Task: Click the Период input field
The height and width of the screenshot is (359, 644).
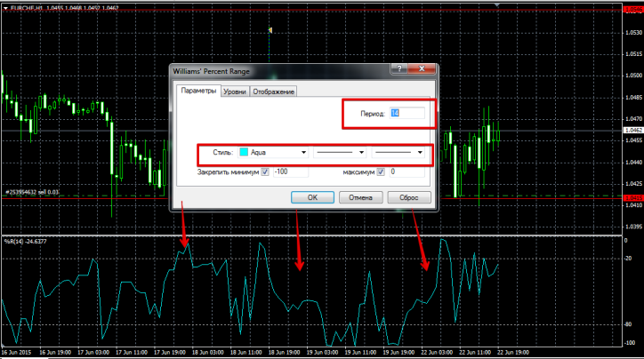Action: click(408, 114)
